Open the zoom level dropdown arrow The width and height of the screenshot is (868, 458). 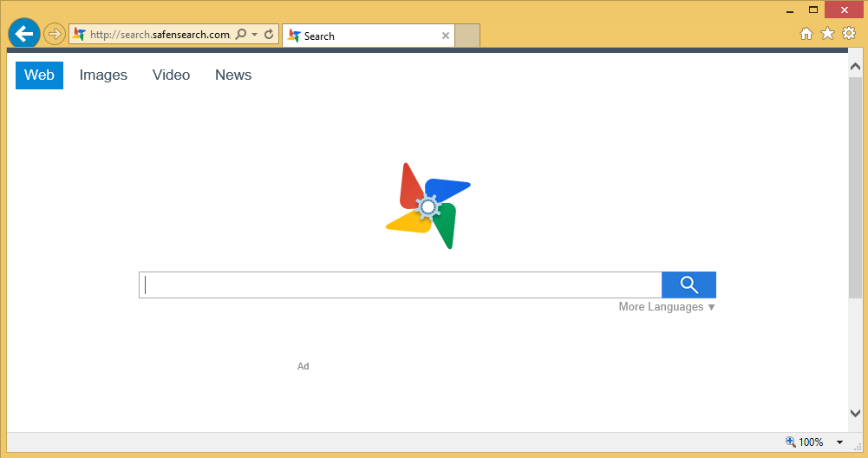click(x=839, y=442)
